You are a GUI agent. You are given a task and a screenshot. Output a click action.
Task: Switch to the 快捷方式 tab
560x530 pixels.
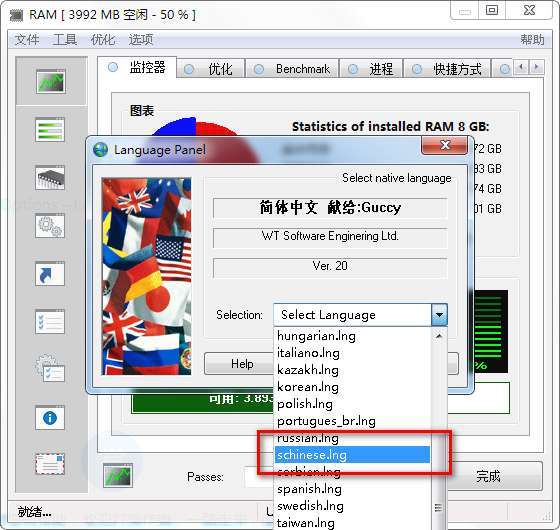(447, 69)
